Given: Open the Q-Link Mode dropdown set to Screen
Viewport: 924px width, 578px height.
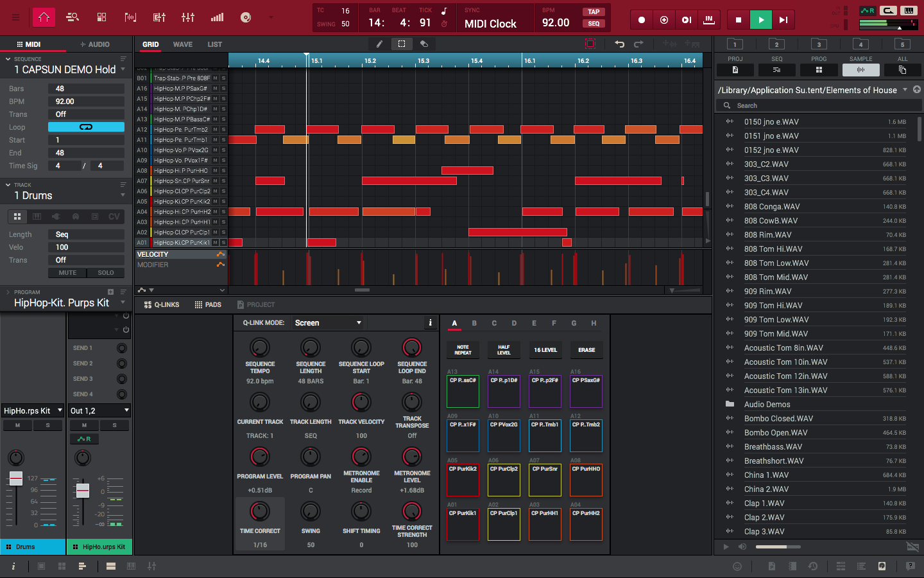Looking at the screenshot, I should coord(327,322).
